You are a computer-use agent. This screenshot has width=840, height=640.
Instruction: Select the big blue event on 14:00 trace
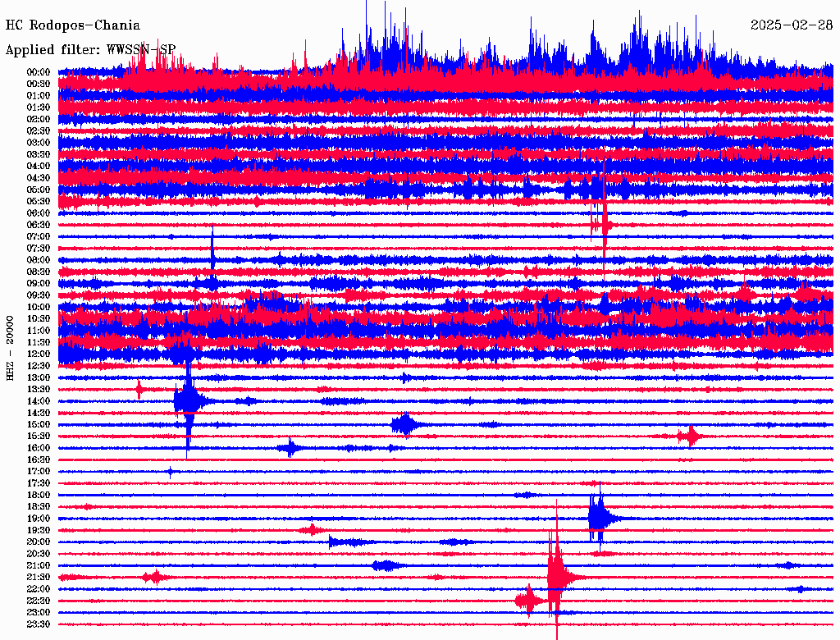point(188,400)
